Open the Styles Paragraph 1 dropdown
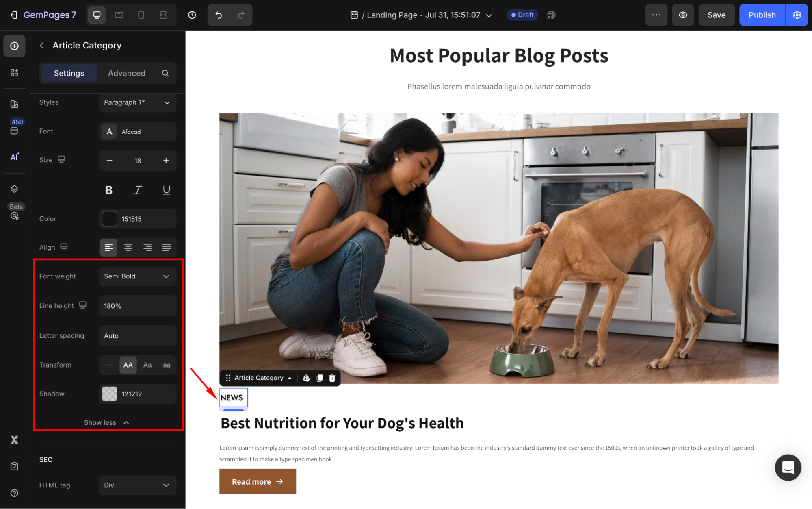This screenshot has width=812, height=509. coord(138,102)
